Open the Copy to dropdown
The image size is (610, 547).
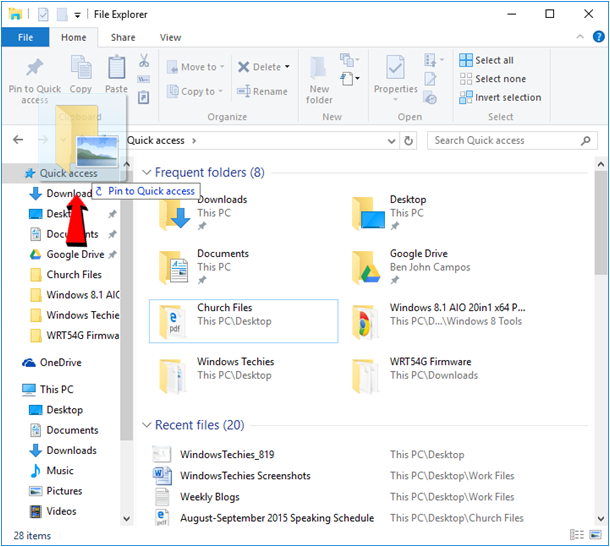(x=195, y=91)
